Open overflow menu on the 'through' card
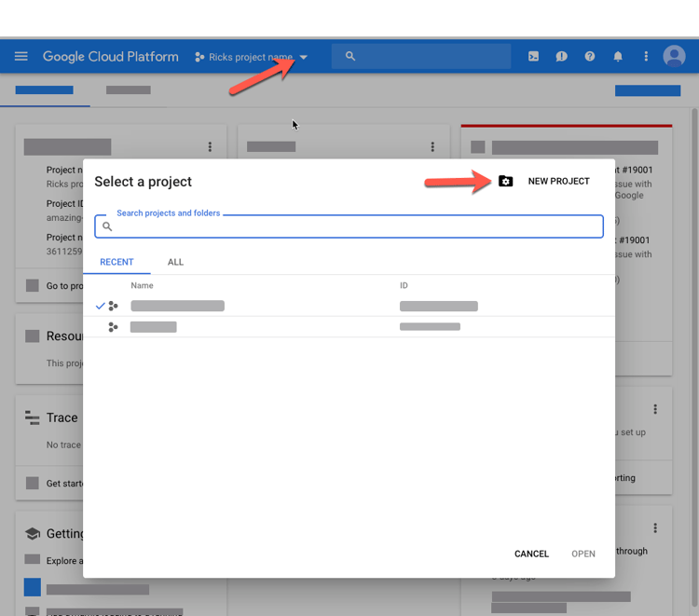The height and width of the screenshot is (616, 699). (655, 528)
